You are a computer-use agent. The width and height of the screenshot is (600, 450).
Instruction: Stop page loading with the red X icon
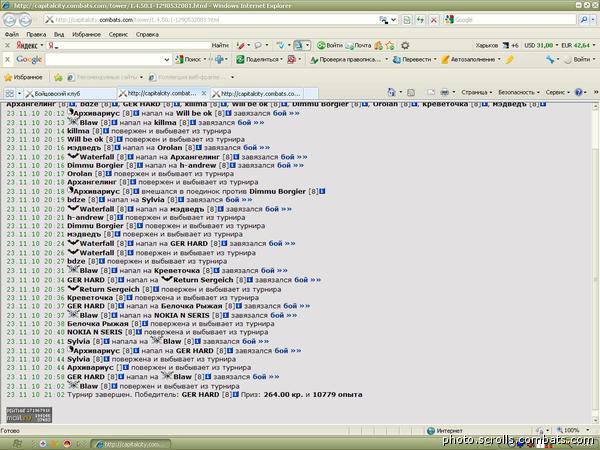coord(434,20)
